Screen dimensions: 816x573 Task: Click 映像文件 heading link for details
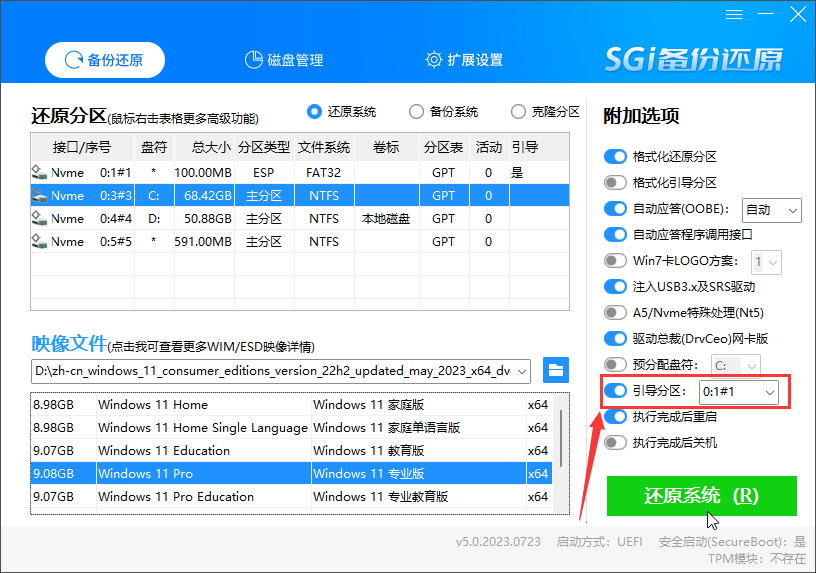[69, 343]
